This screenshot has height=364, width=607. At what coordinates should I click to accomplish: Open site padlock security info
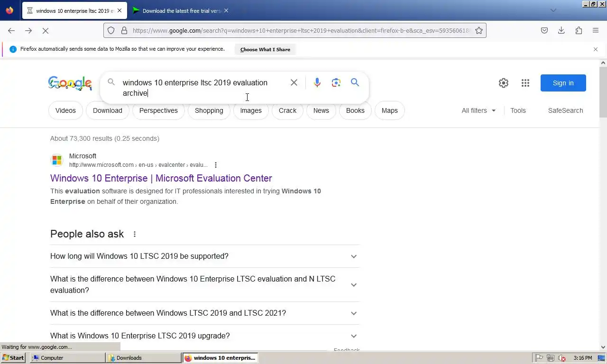(x=124, y=30)
